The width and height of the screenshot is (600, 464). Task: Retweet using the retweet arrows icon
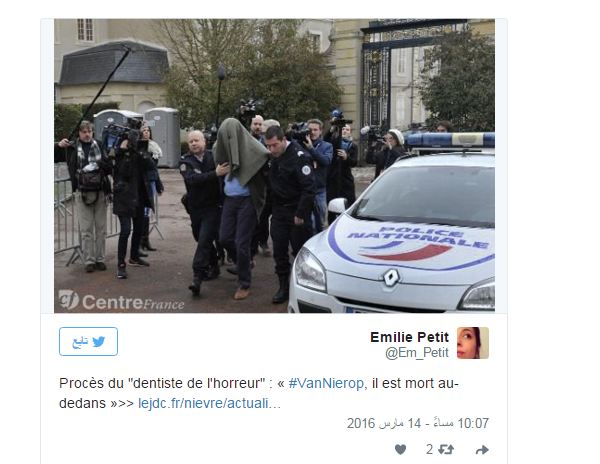446,449
